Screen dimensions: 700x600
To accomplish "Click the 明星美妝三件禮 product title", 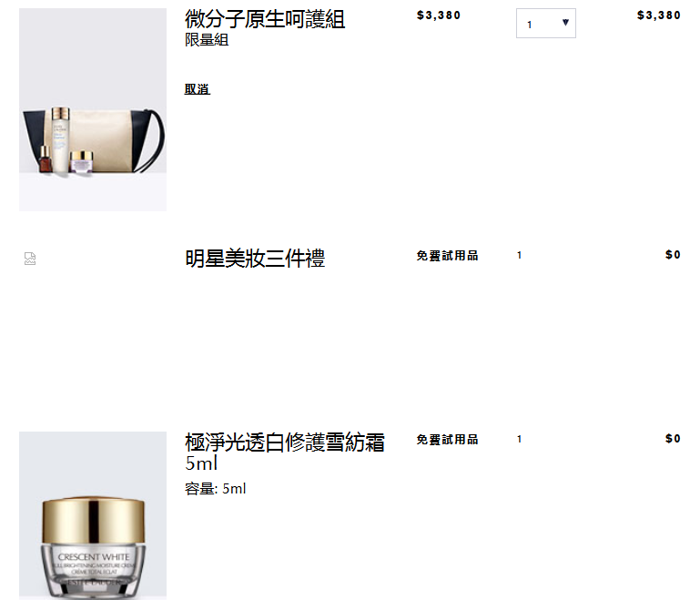I will coord(255,259).
